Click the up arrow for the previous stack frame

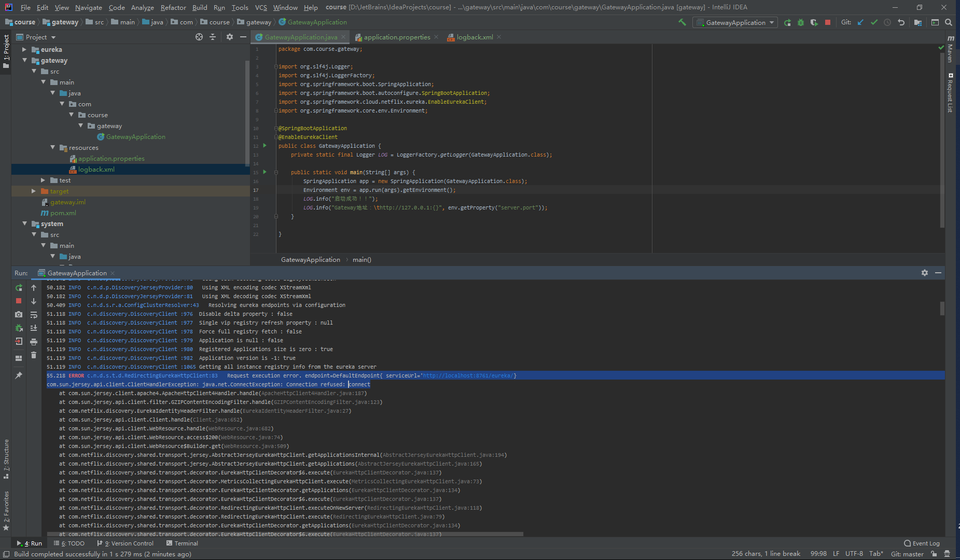pos(34,288)
